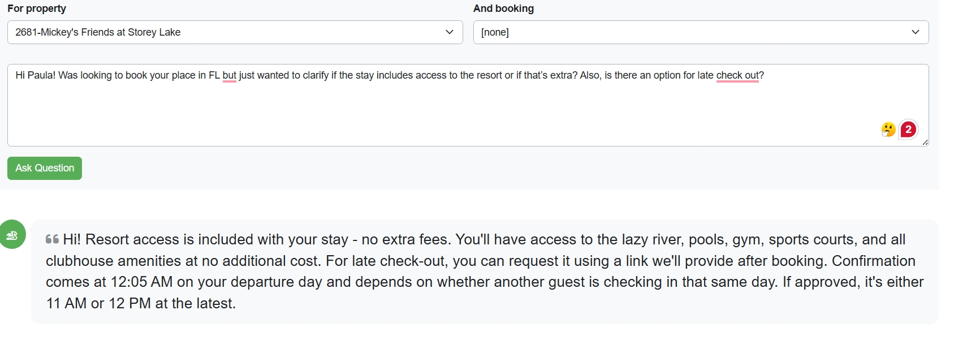Click the gray quotation mark icon
The width and height of the screenshot is (980, 340).
click(x=52, y=239)
